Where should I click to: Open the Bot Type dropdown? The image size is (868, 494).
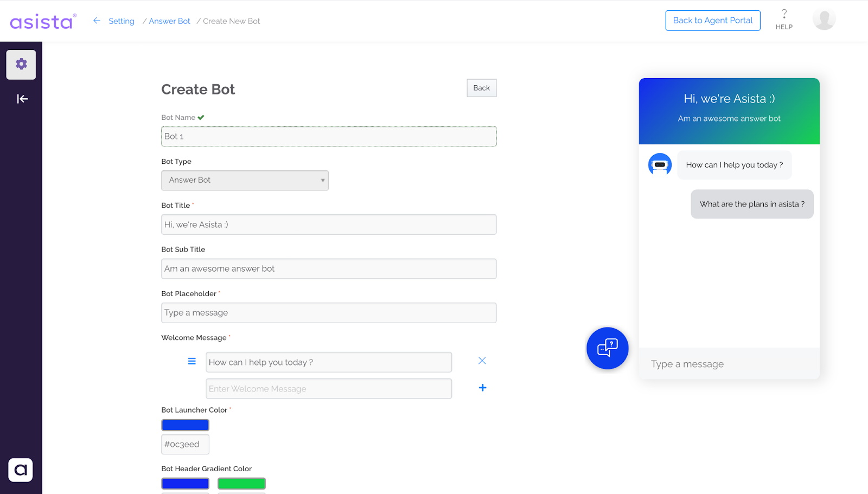pos(245,180)
